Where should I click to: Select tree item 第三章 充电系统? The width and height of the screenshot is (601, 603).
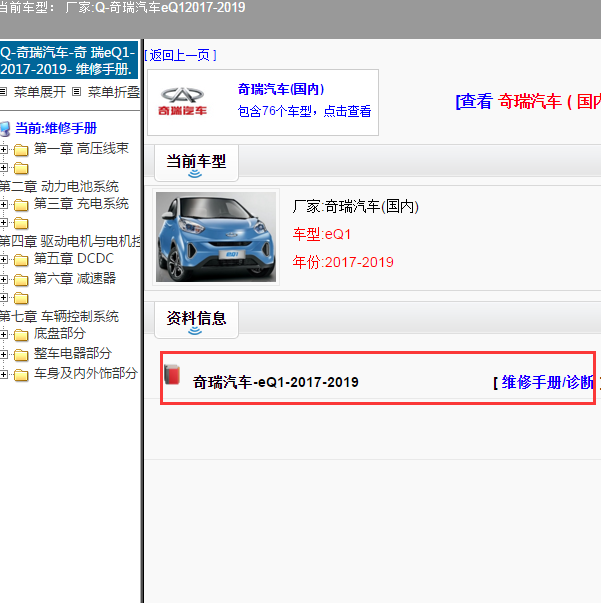pos(81,203)
